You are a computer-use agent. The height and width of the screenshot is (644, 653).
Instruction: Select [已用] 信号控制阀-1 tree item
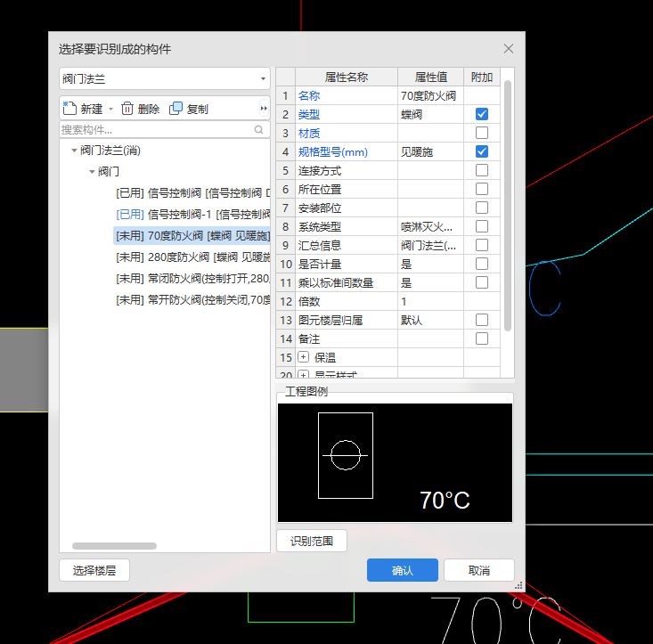pyautogui.click(x=193, y=215)
